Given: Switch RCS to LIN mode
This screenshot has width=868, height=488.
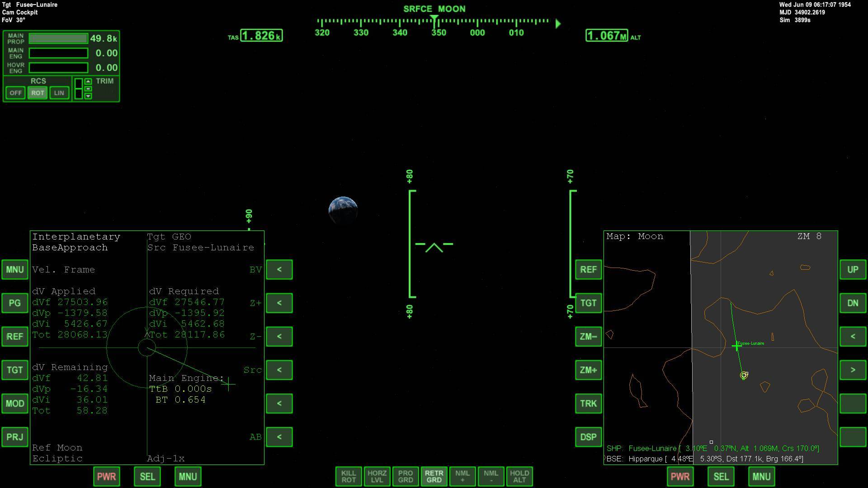Looking at the screenshot, I should point(59,93).
